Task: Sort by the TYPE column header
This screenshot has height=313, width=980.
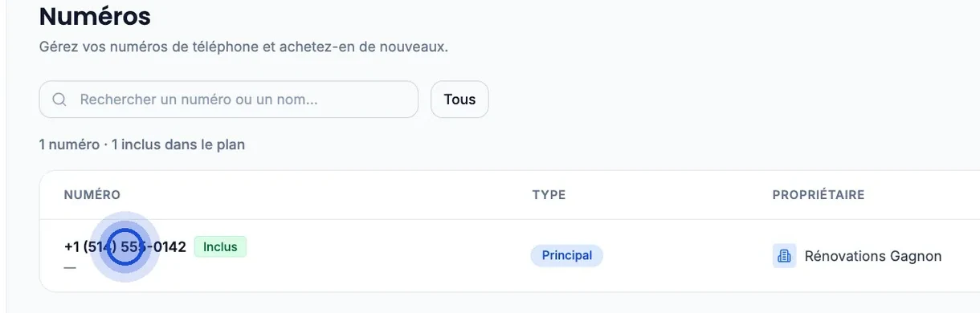Action: coord(549,195)
